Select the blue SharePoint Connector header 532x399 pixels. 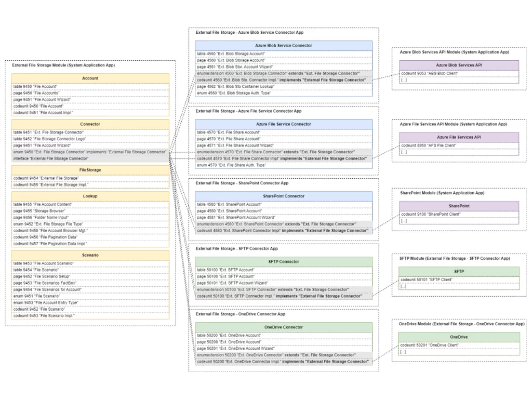click(284, 196)
